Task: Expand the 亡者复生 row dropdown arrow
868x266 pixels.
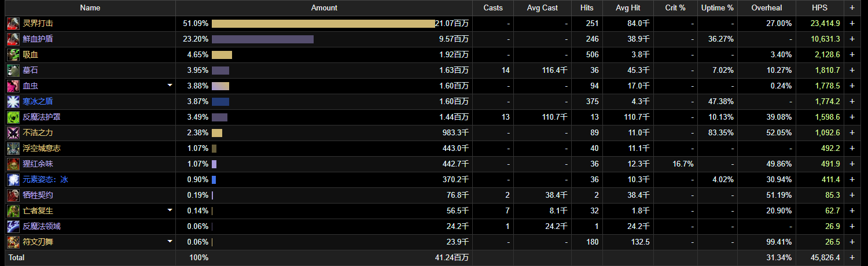Action: pyautogui.click(x=170, y=210)
